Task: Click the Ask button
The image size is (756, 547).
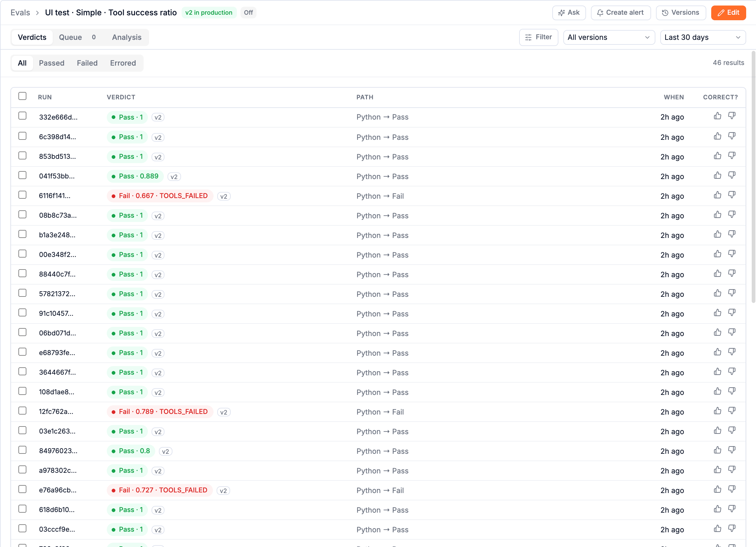Action: coord(569,13)
